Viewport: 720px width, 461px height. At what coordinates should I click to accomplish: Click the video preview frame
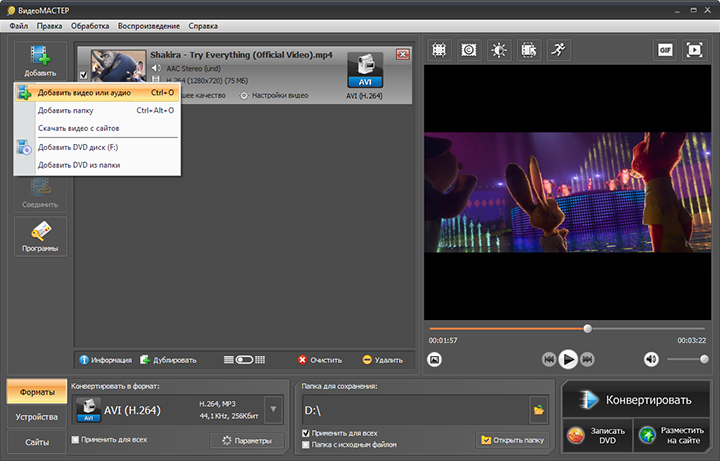coord(568,192)
